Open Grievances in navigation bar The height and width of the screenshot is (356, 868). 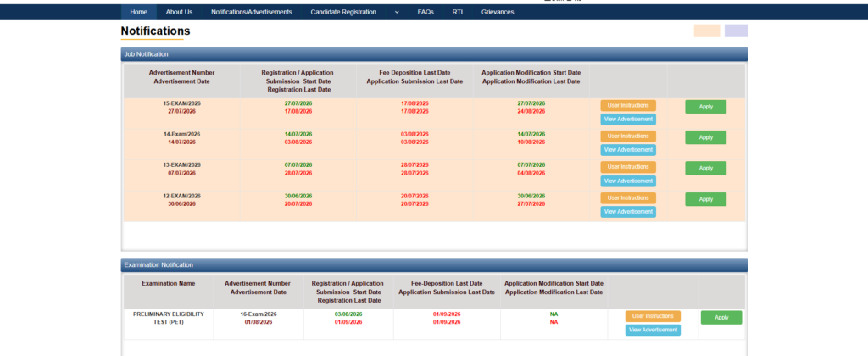(x=497, y=12)
